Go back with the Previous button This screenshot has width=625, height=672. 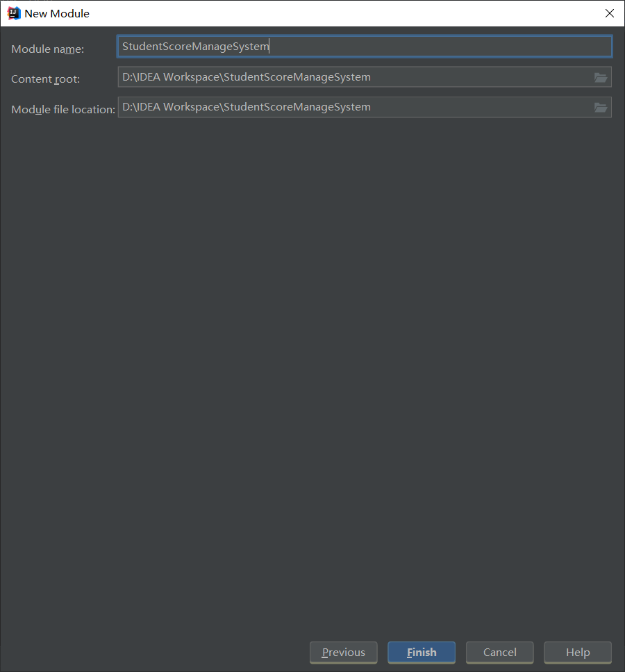344,653
